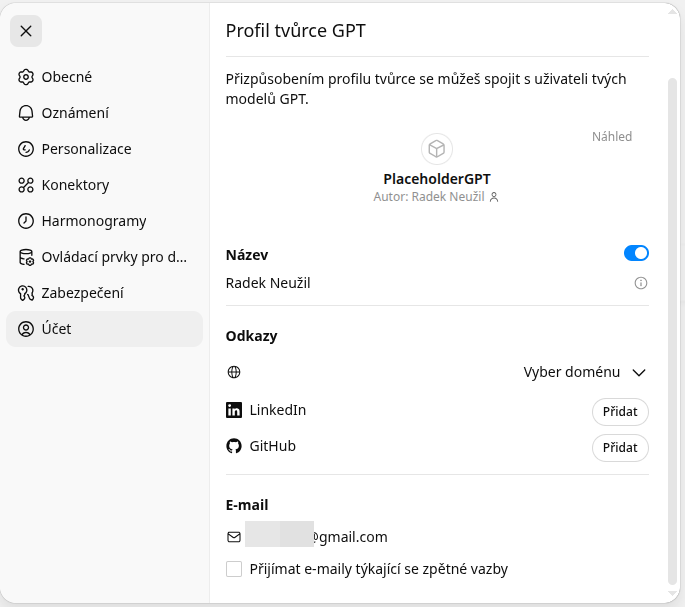
Task: Open the Konektory section
Action: pyautogui.click(x=75, y=185)
